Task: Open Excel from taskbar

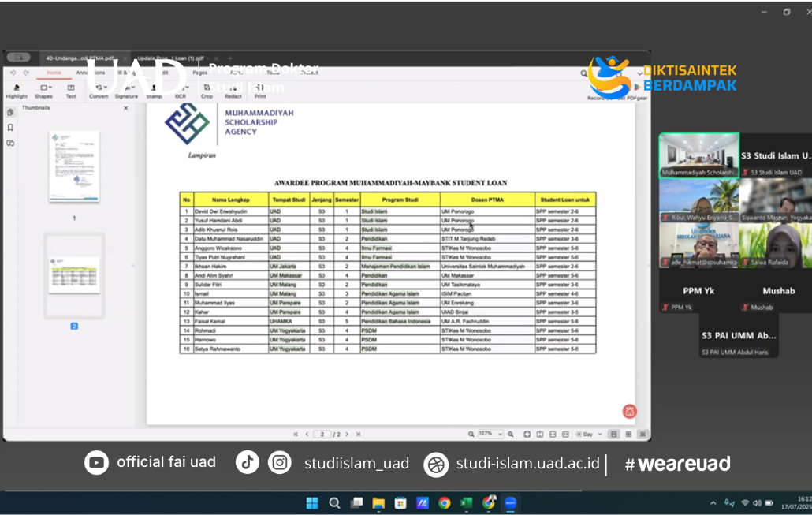Action: [x=467, y=503]
